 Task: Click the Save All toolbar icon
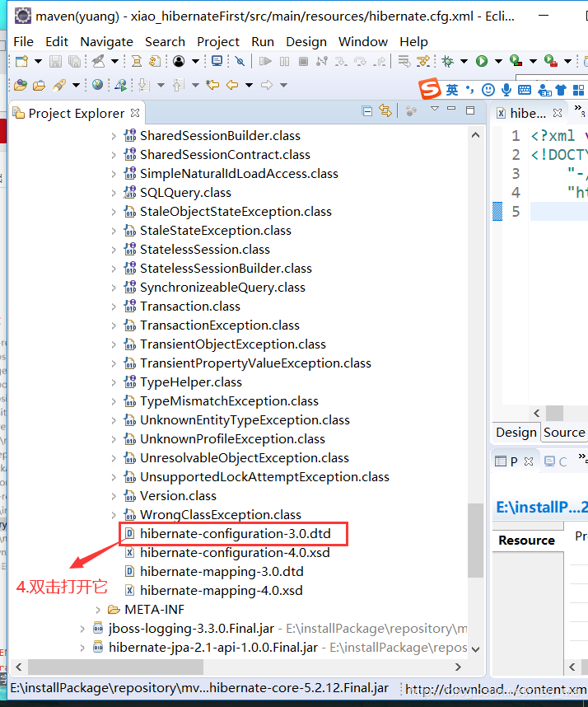(74, 61)
